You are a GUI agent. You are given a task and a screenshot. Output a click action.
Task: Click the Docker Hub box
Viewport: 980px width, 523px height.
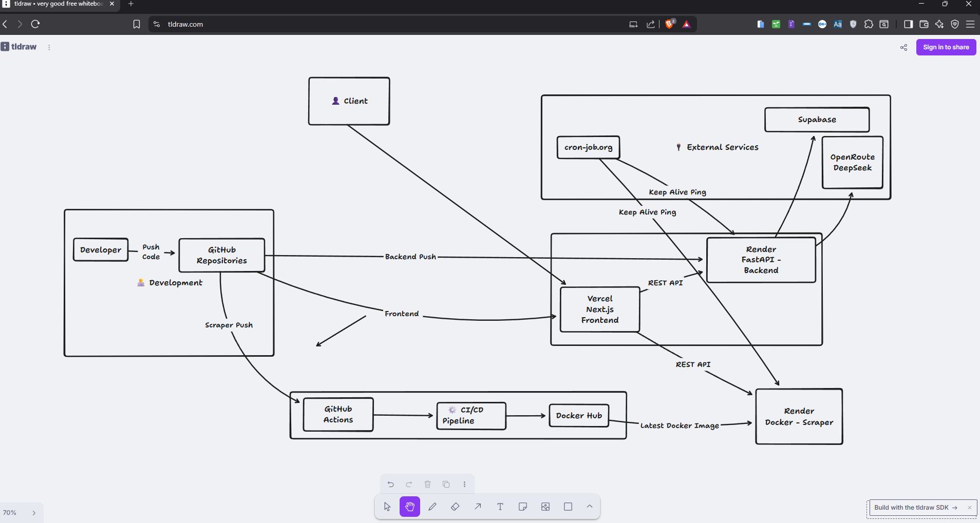click(x=579, y=416)
